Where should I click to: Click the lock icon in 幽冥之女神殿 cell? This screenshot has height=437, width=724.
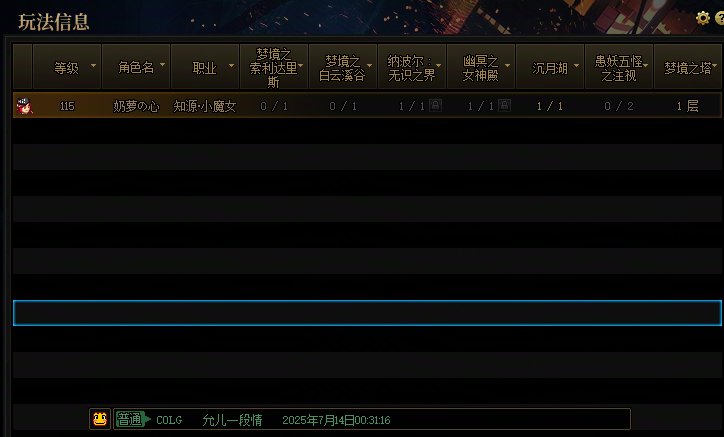tap(504, 105)
